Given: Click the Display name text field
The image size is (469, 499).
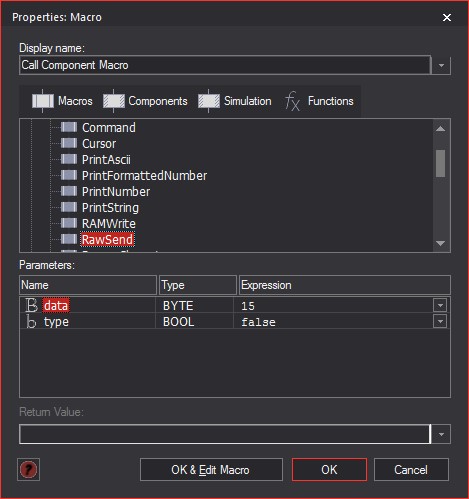Looking at the screenshot, I should point(225,65).
